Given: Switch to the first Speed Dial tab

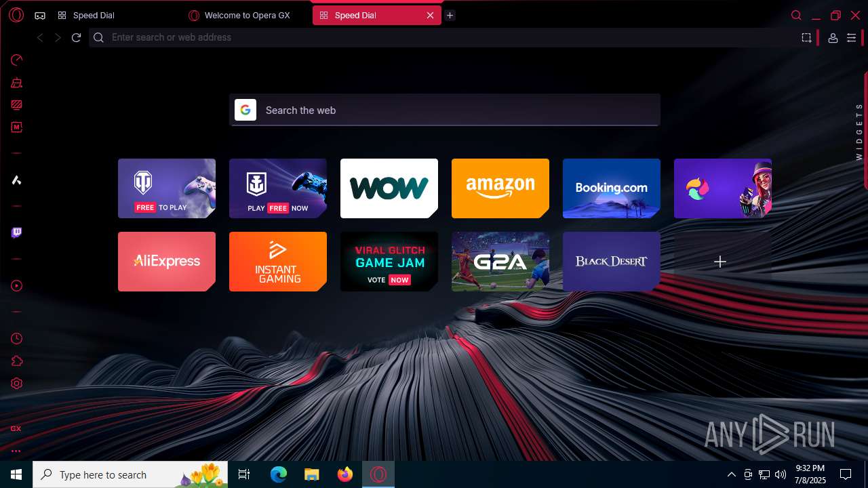Looking at the screenshot, I should click(115, 16).
